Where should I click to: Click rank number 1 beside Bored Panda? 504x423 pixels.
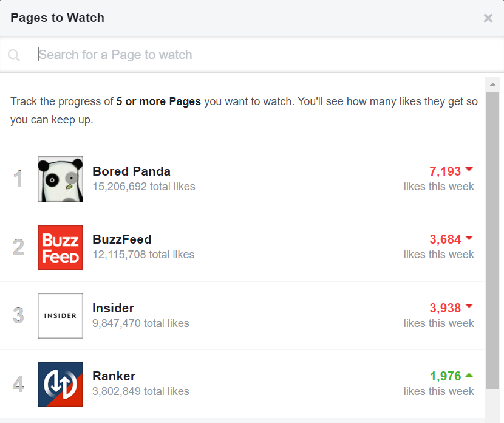pos(18,179)
